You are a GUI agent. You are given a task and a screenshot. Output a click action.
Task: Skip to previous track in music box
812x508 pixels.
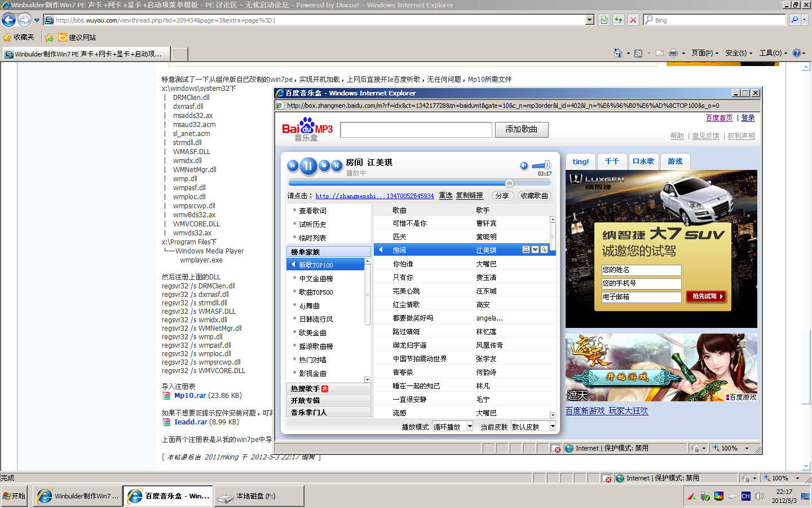tap(293, 165)
